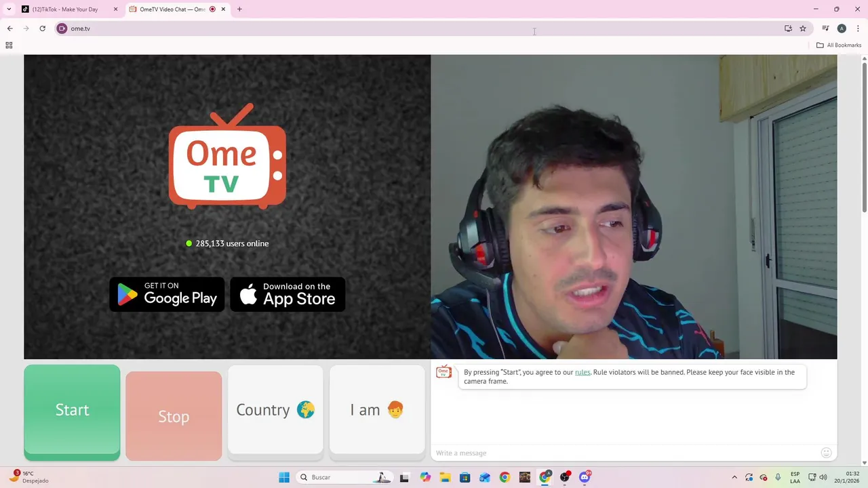The height and width of the screenshot is (488, 868).
Task: Open the emoji picker in chat
Action: coord(826,453)
